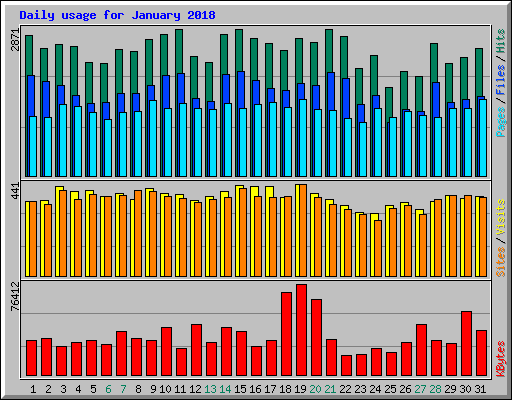Click the 'Visits' legend label
Image resolution: width=512 pixels, height=400 pixels.
point(500,217)
